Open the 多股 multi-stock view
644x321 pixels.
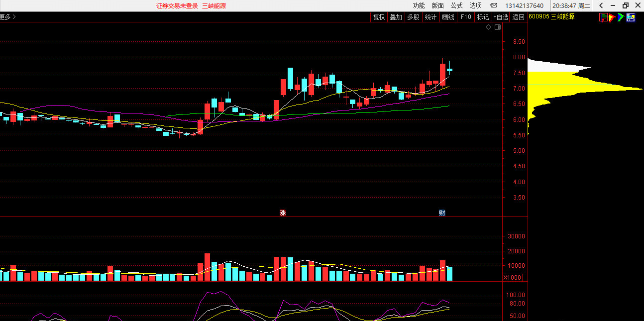click(x=413, y=17)
